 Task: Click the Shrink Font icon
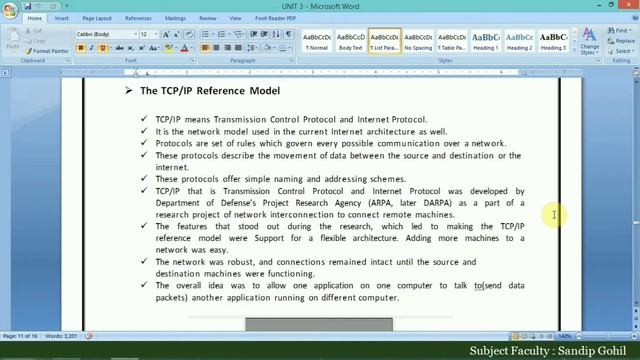tap(177, 35)
